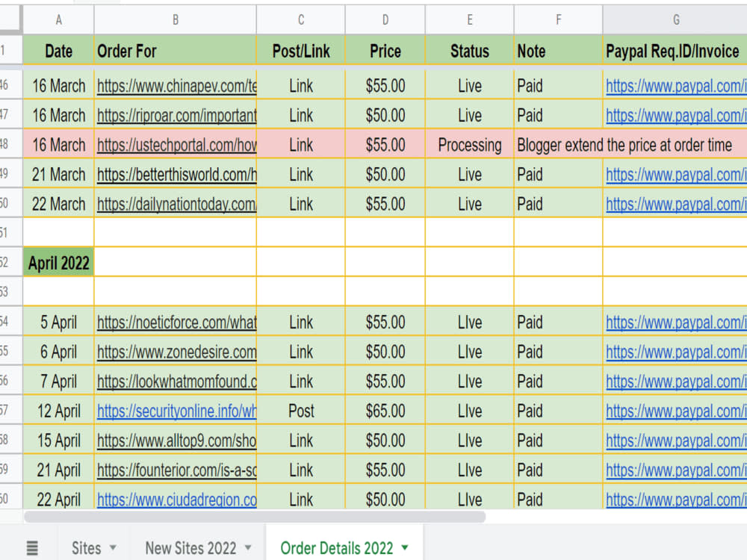The height and width of the screenshot is (560, 747).
Task: Open PayPal invoice link for 21 March row
Action: pos(676,175)
